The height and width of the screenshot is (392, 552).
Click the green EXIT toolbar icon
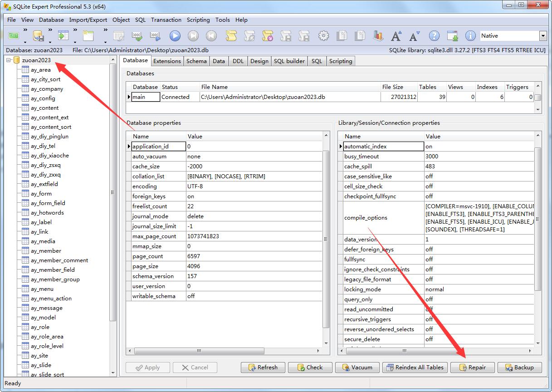click(x=14, y=36)
